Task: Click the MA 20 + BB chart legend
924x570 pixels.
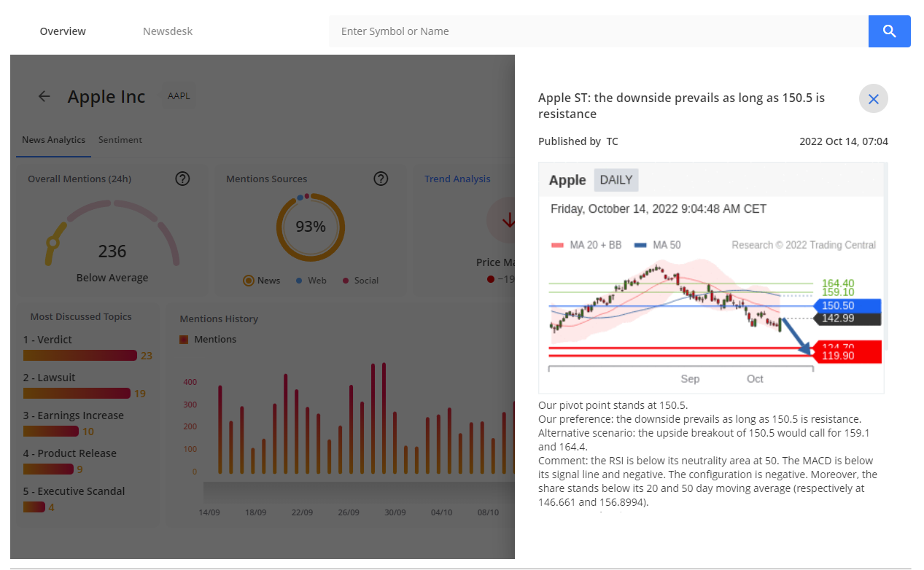Action: pos(586,245)
